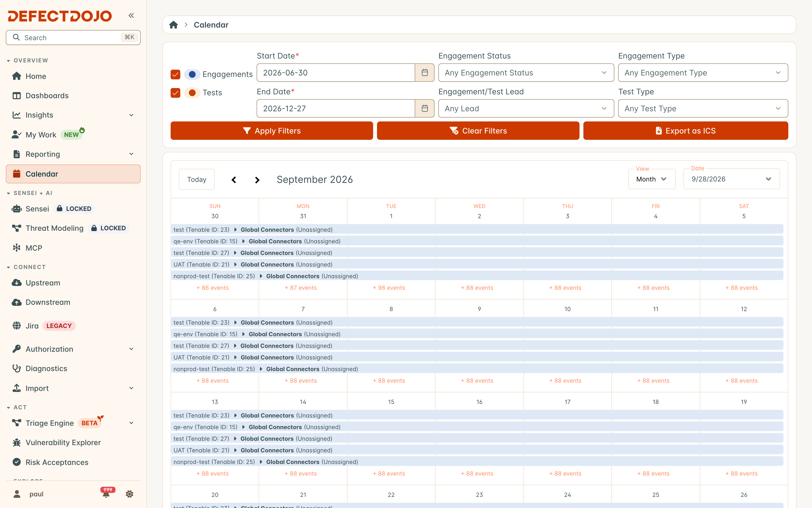Open My Work in sidebar
Viewport: 812px width, 508px height.
(73, 134)
